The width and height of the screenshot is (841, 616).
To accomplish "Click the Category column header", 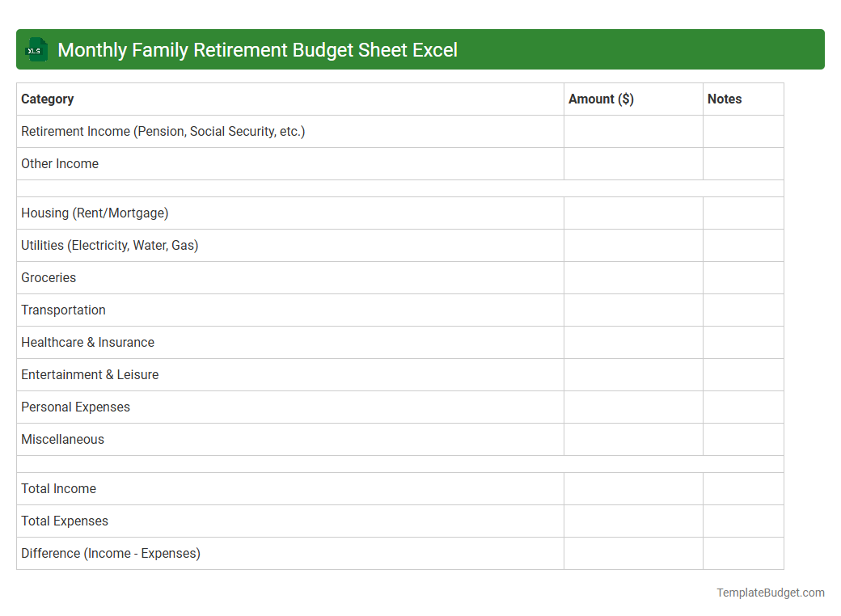I will [47, 99].
